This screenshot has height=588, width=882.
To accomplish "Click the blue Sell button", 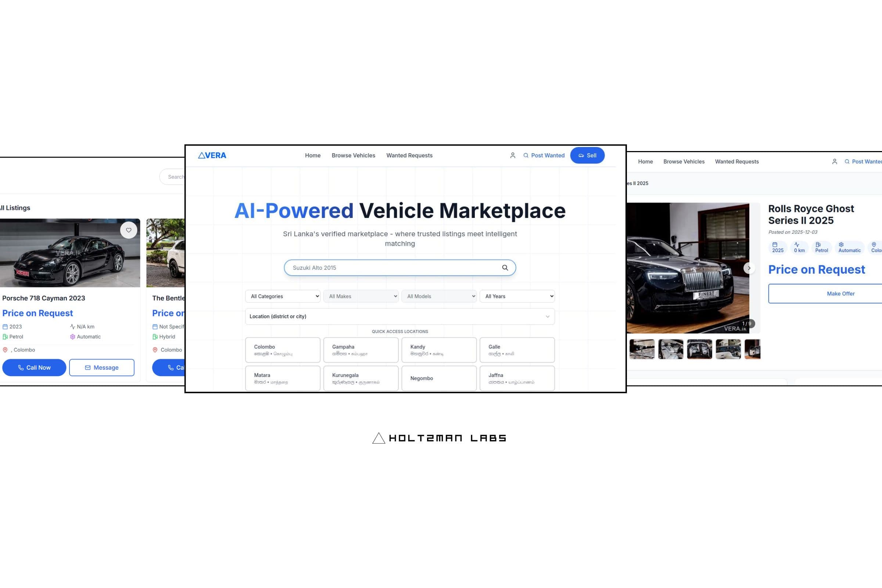I will pos(587,155).
